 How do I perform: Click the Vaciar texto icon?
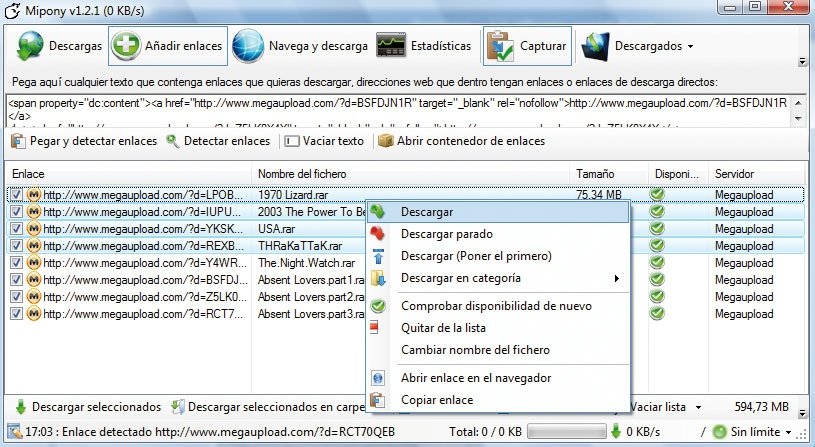coord(292,141)
